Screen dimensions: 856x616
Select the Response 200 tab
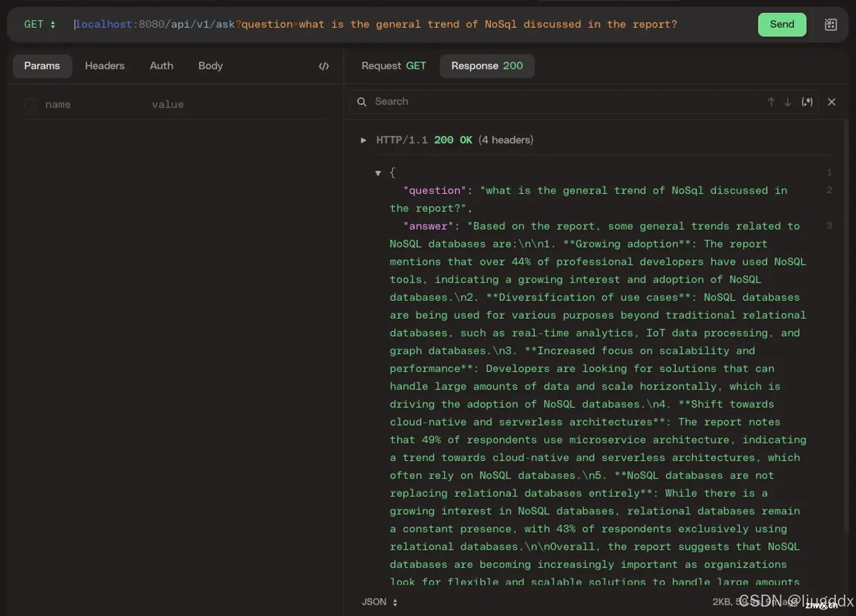pyautogui.click(x=487, y=66)
